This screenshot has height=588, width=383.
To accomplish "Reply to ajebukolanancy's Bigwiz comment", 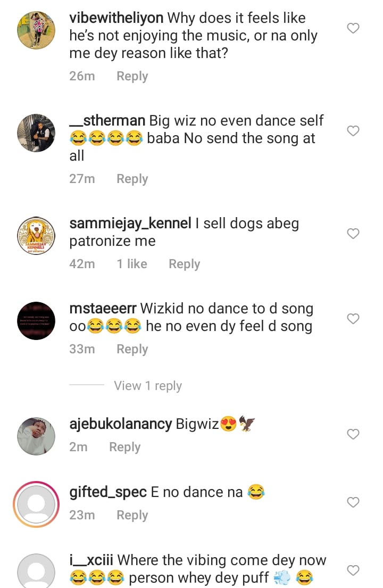I will click(124, 448).
